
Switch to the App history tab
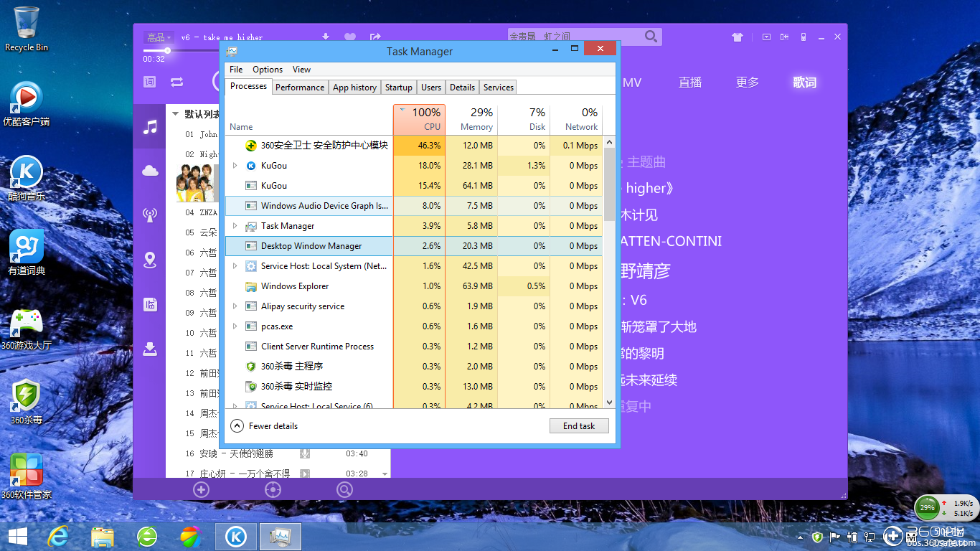354,87
